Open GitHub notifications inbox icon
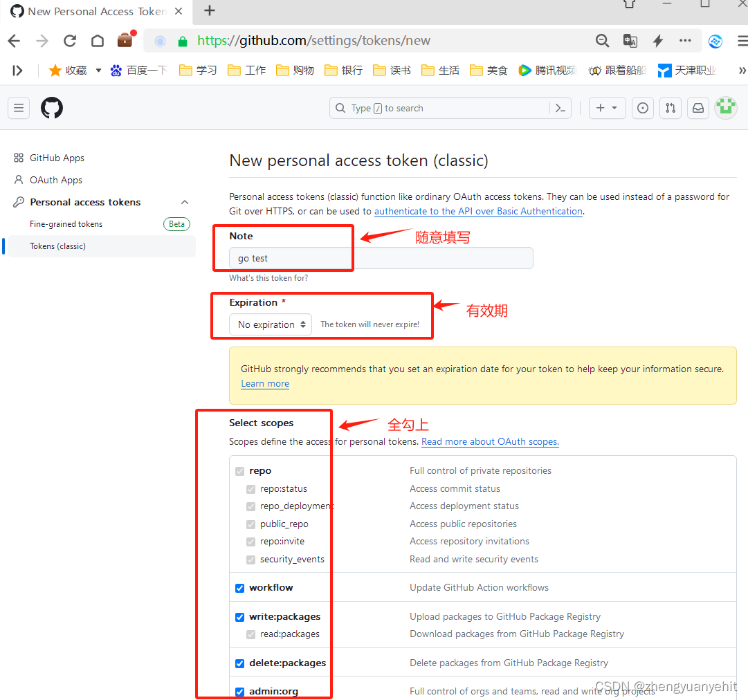The image size is (748, 700). [x=698, y=108]
